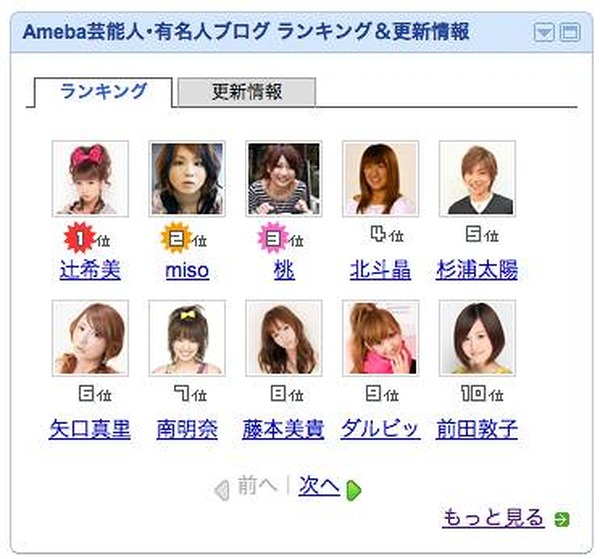Click the orange rank 2 badge
This screenshot has height=559, width=600.
click(x=176, y=238)
